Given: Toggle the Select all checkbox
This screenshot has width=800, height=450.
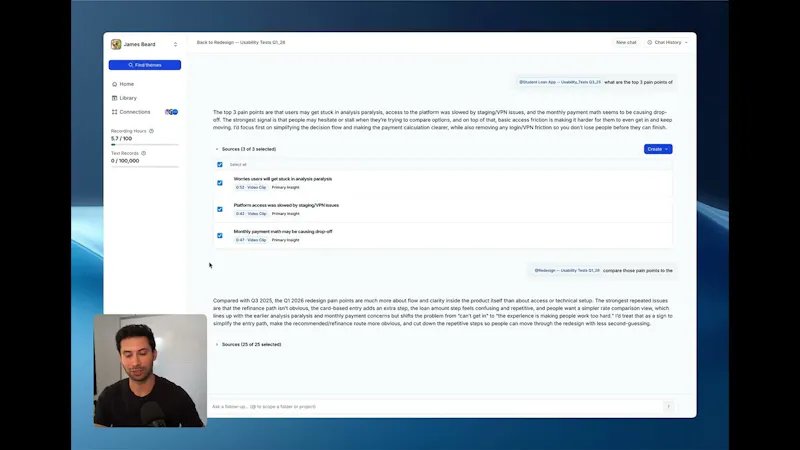Looking at the screenshot, I should pos(220,164).
